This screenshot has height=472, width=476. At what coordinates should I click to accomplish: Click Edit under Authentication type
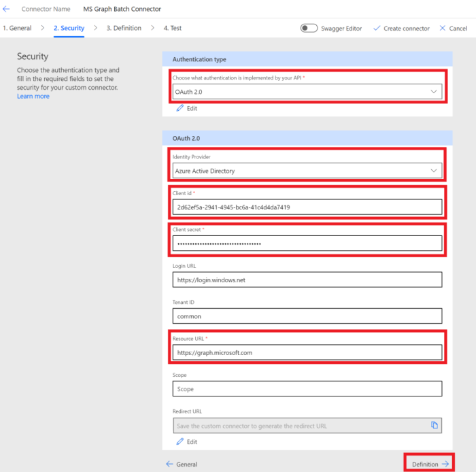point(187,108)
